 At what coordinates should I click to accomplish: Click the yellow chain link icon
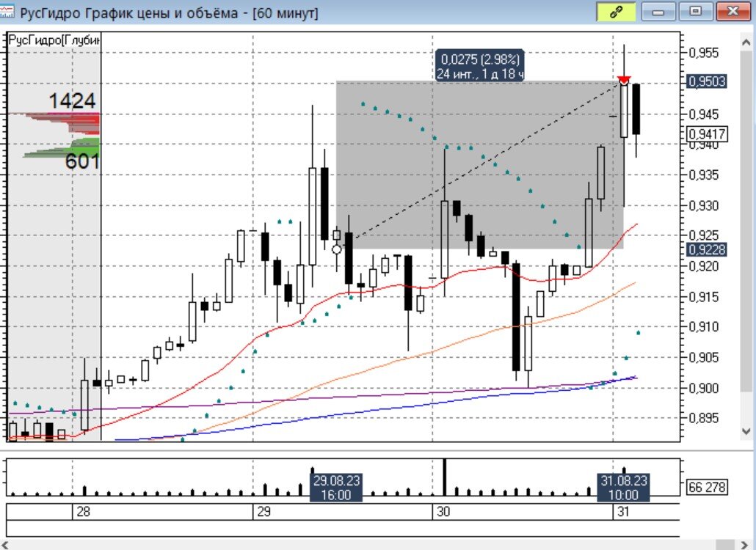pos(616,12)
